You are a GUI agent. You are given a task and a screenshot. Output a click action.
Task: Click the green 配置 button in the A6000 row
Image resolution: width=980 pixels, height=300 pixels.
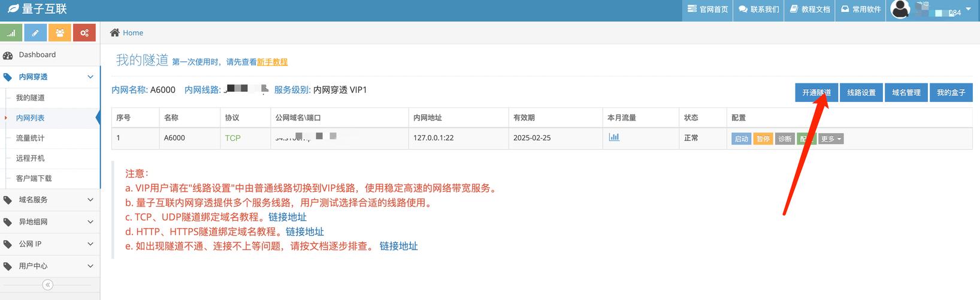tap(806, 139)
